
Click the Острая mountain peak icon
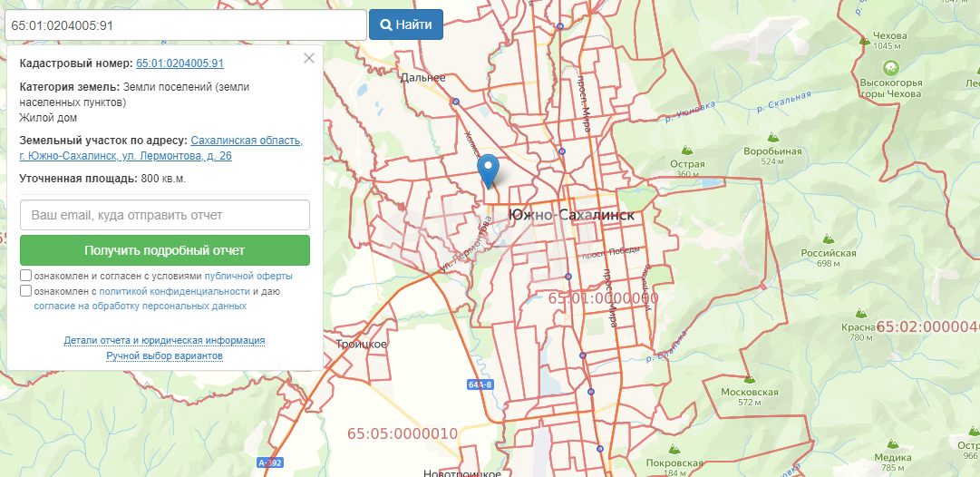686,151
